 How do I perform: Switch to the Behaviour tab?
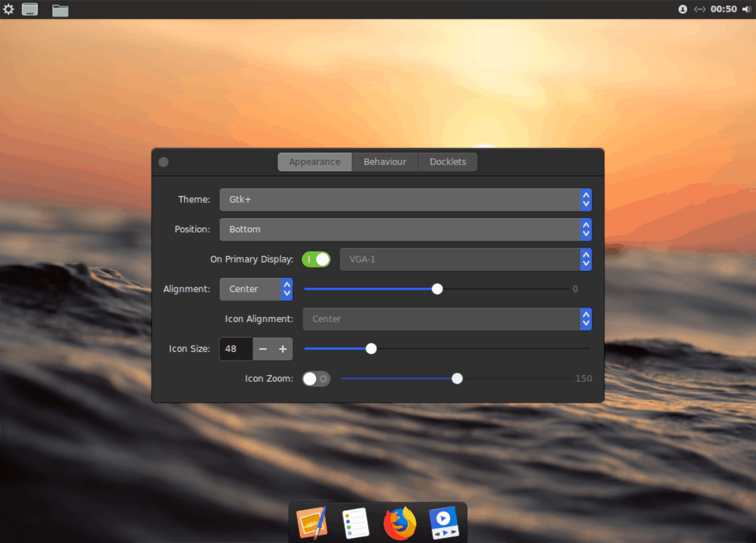[x=385, y=162]
